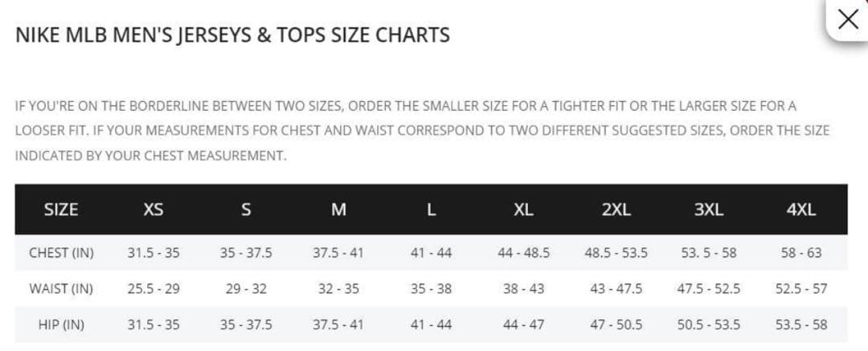Select the 4XL size column header
Screen dimensions: 868x351
tap(801, 210)
